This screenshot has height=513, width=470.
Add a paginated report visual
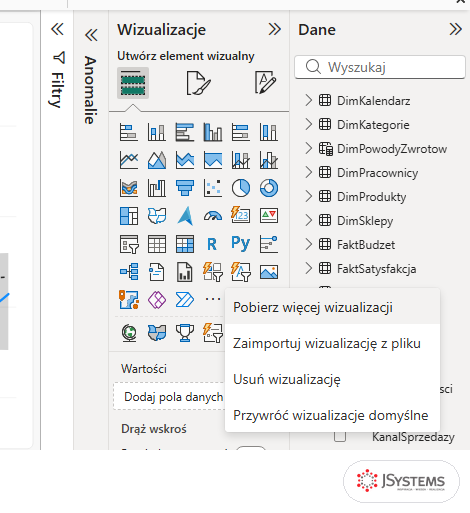pos(185,272)
